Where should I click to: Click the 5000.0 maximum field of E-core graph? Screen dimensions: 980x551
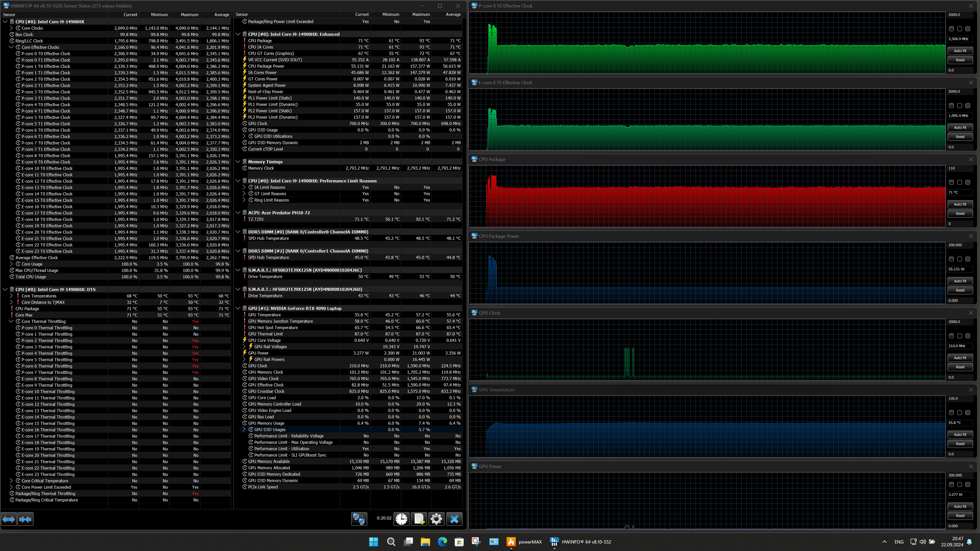959,91
